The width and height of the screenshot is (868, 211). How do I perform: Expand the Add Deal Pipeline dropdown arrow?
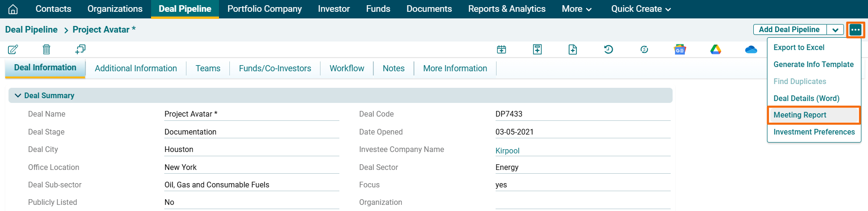click(835, 30)
